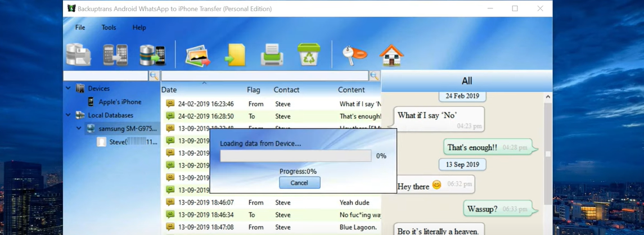Click the printer toolbar icon
Image resolution: width=644 pixels, height=235 pixels.
272,55
